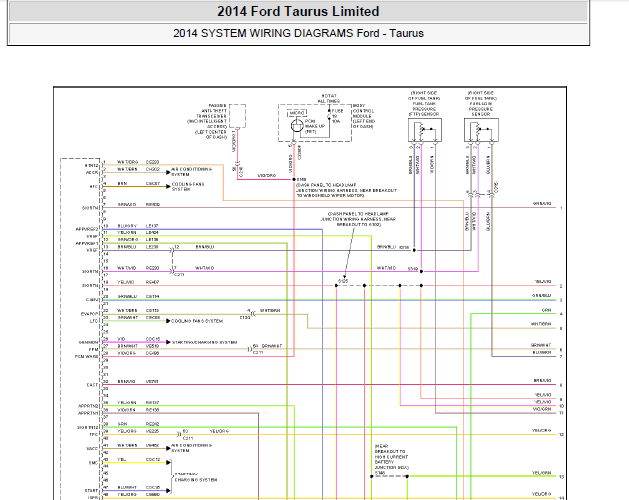Click off-page reference number 13 beside YEL/GRN
629x500 pixels.
click(562, 477)
